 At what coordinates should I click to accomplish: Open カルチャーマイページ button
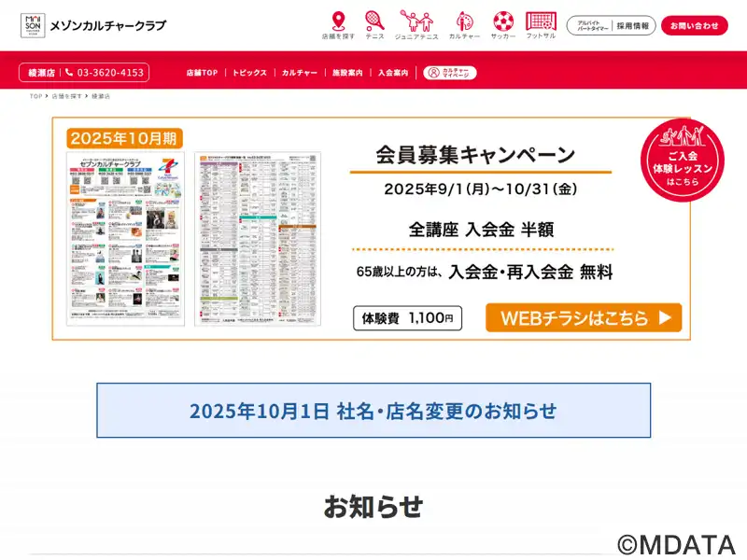pyautogui.click(x=450, y=73)
